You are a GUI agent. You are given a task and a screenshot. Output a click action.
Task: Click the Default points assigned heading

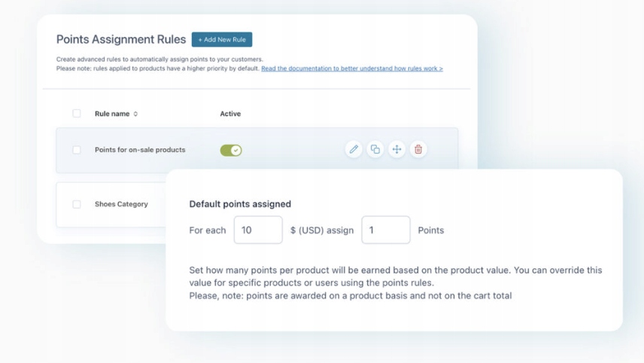(x=240, y=203)
